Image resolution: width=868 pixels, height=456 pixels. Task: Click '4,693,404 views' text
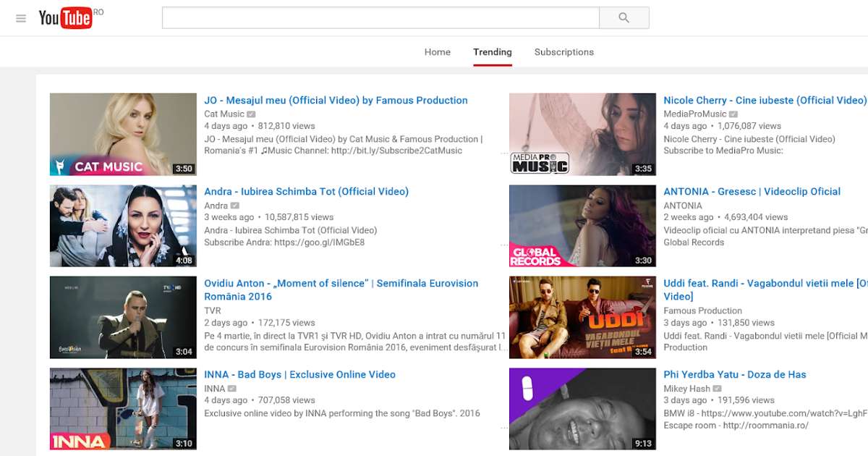tap(756, 217)
